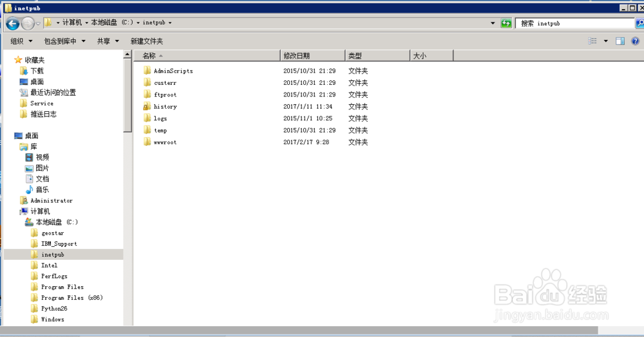Select the Program Files folder in tree
Image resolution: width=644 pixels, height=337 pixels.
pyautogui.click(x=57, y=287)
